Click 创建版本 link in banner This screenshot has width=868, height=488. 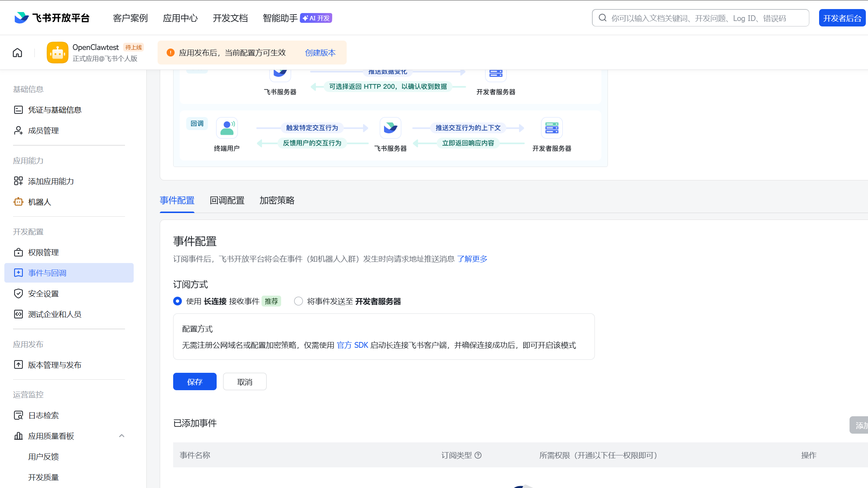tap(320, 53)
